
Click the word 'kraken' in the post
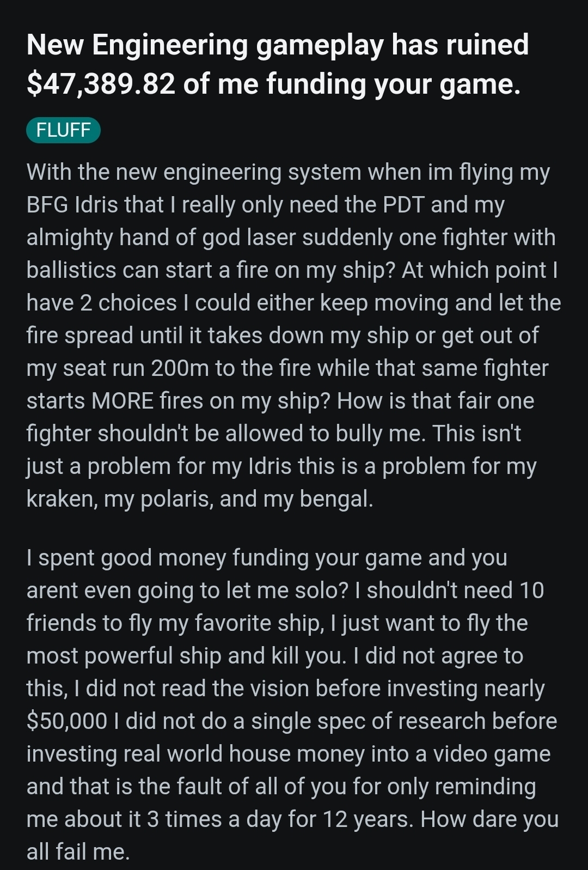point(60,499)
